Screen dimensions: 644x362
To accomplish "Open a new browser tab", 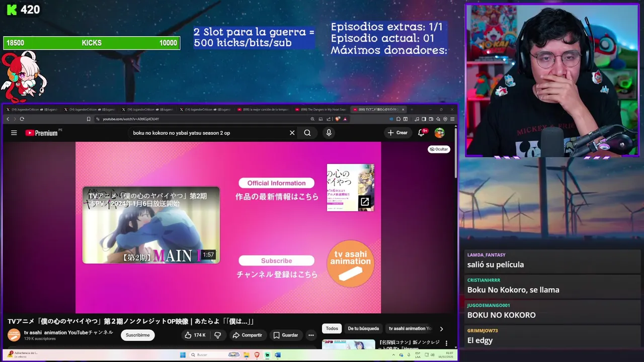I will [412, 109].
